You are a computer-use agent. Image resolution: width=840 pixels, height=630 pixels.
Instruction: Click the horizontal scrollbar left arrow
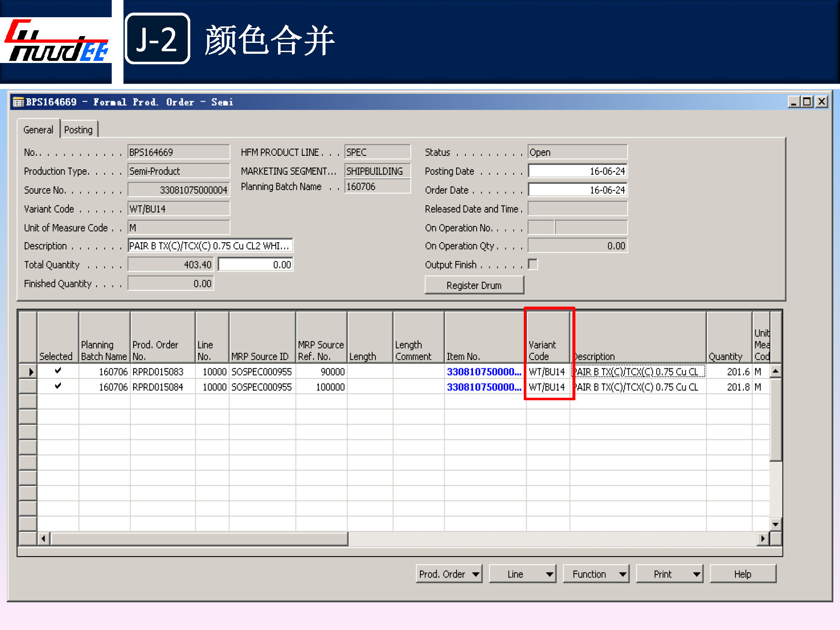point(43,538)
